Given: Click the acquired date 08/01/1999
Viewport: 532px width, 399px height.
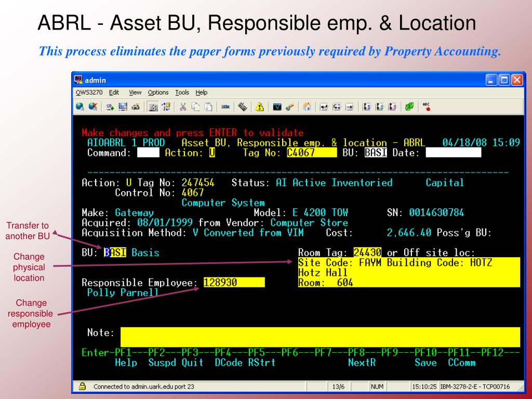Looking at the screenshot, I should pyautogui.click(x=165, y=222).
